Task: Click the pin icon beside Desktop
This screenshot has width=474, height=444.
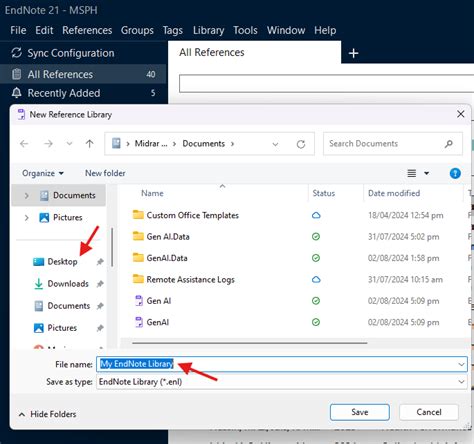Action: tap(100, 262)
